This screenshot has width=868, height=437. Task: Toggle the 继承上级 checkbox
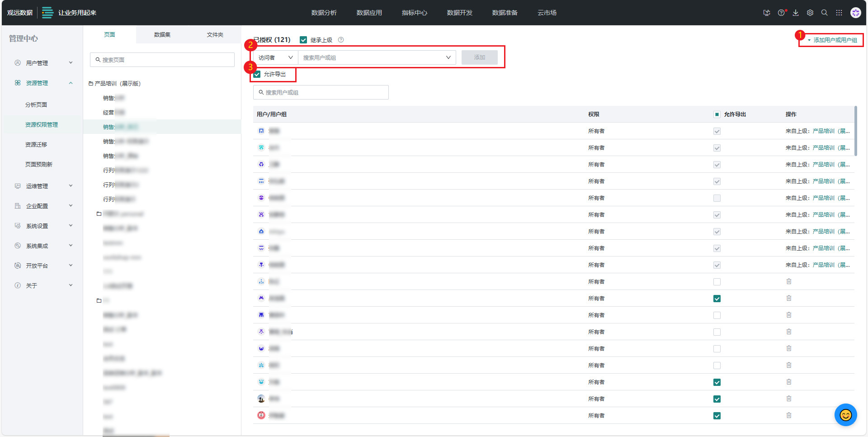[x=303, y=40]
